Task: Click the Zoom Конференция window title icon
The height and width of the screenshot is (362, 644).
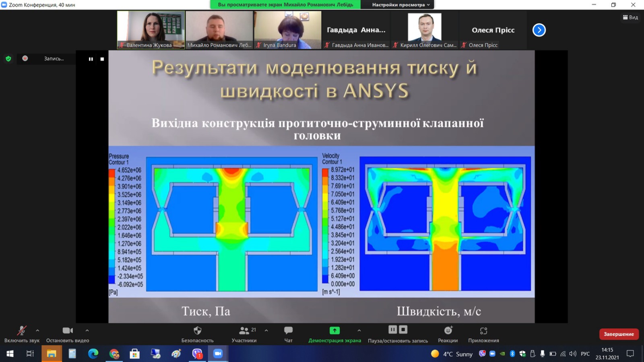Action: 4,5
